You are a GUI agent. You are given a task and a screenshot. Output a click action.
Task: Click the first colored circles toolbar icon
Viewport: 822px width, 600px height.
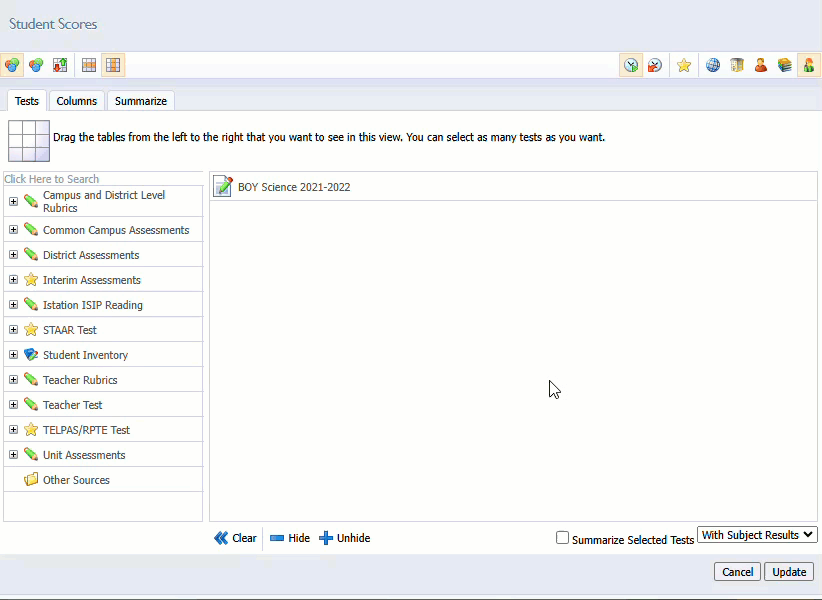click(12, 65)
